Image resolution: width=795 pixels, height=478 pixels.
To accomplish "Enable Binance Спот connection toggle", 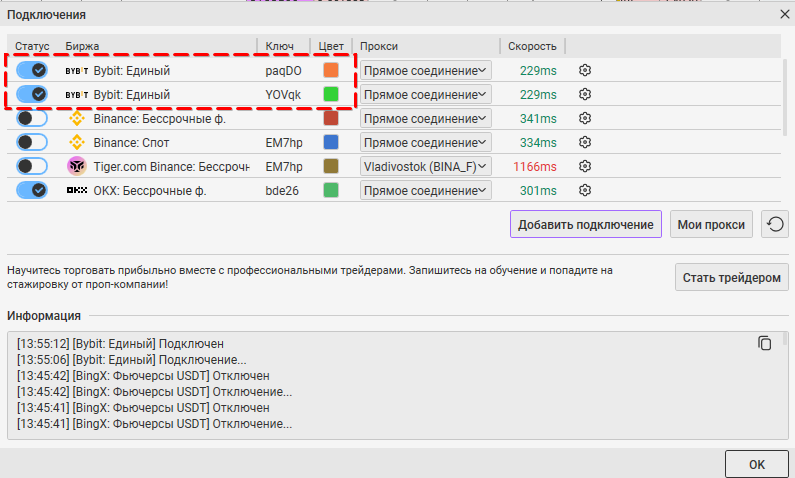I will tap(32, 142).
